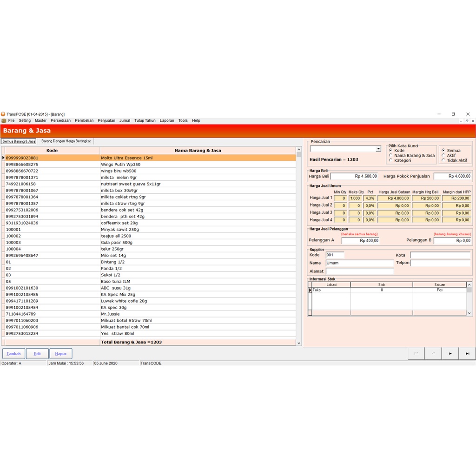
Task: Open the Tutup Tahun menu
Action: click(145, 120)
